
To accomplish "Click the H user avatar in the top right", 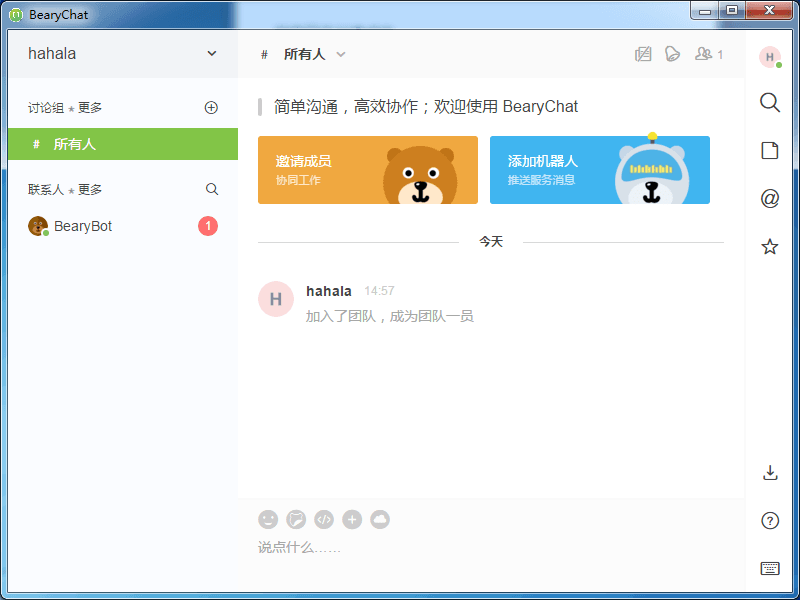I will point(769,57).
